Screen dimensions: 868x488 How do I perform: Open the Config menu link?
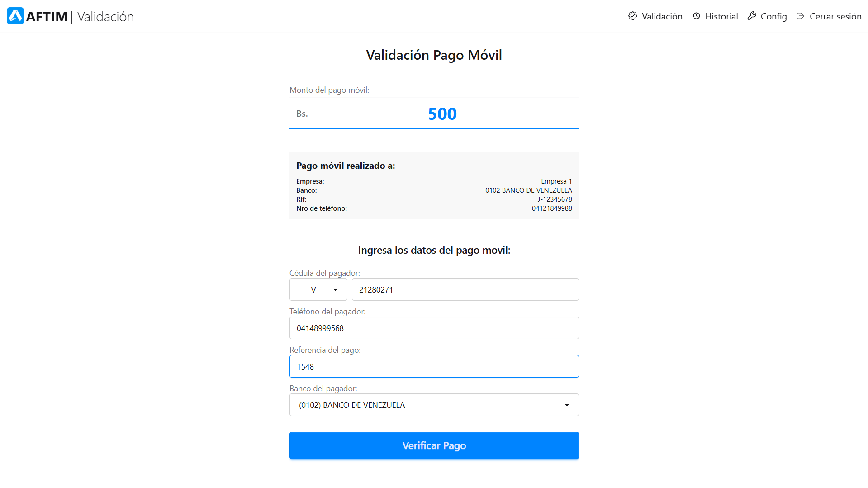coord(773,16)
